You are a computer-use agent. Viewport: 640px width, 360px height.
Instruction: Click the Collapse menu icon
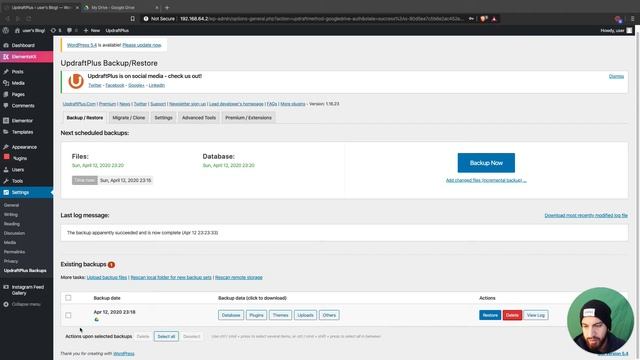coord(6,304)
